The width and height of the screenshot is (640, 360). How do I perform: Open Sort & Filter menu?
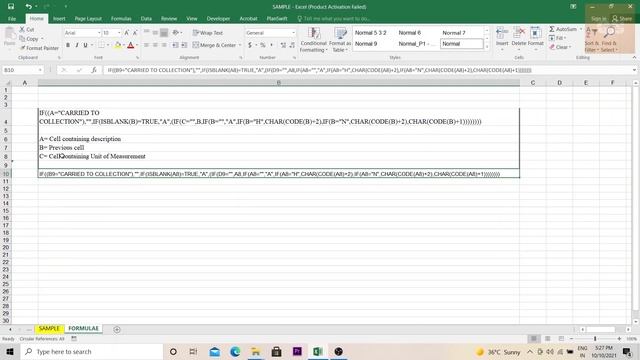pos(591,40)
